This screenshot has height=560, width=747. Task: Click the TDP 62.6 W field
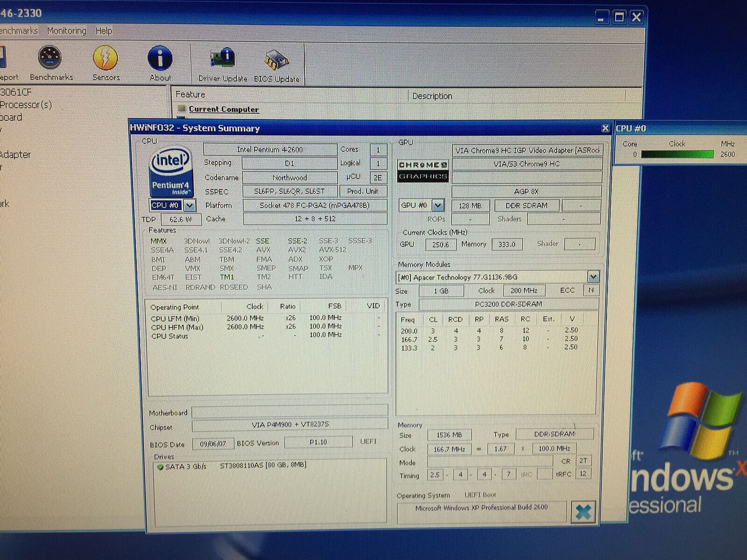[180, 220]
